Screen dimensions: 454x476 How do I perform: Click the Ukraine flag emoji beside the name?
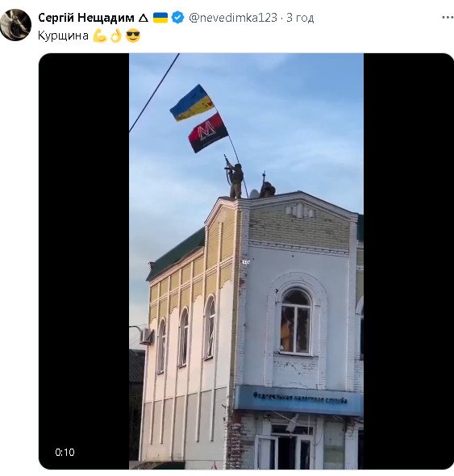[160, 18]
